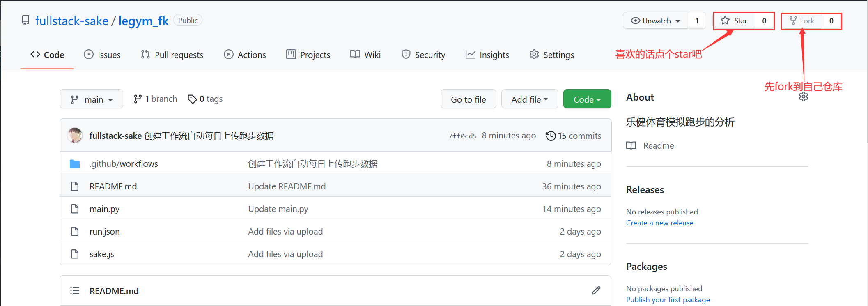Image resolution: width=868 pixels, height=306 pixels.
Task: Open the Update README.md commit link
Action: pyautogui.click(x=287, y=186)
